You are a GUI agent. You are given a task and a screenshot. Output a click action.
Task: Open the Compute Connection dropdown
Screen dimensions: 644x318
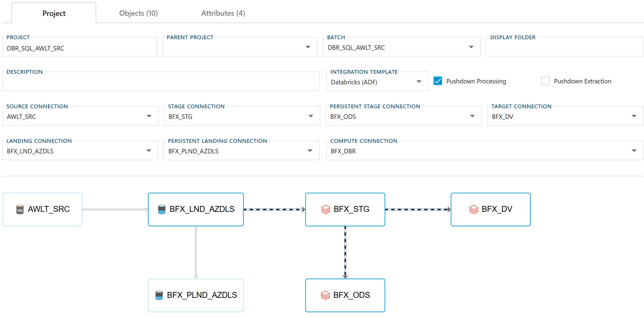click(x=634, y=151)
